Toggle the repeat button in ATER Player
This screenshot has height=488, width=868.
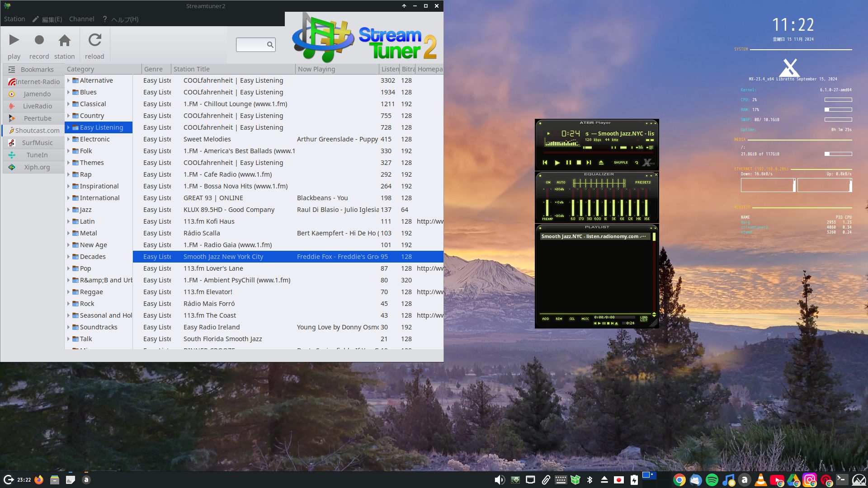coord(637,163)
